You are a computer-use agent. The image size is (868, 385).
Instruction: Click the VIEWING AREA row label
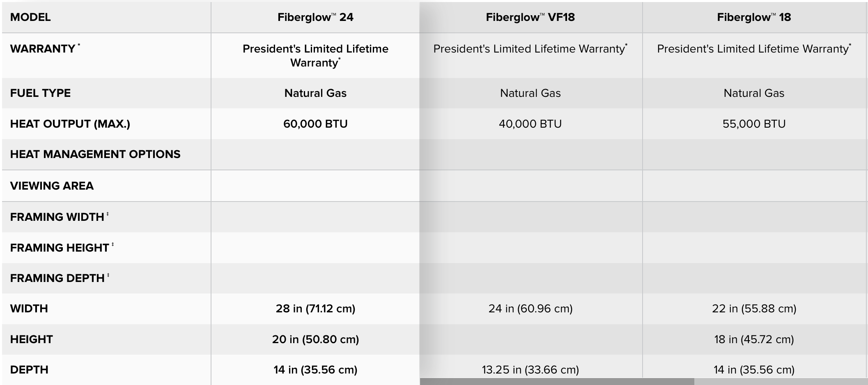click(52, 186)
